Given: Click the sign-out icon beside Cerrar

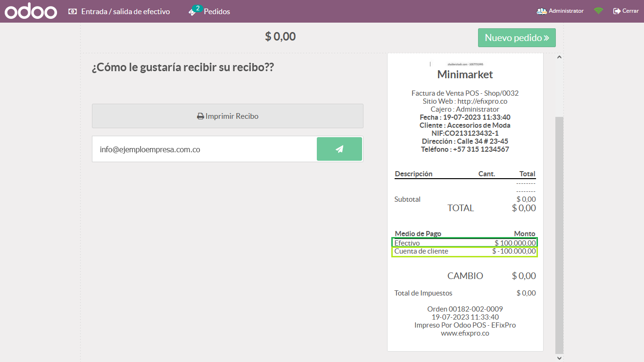Looking at the screenshot, I should 617,11.
